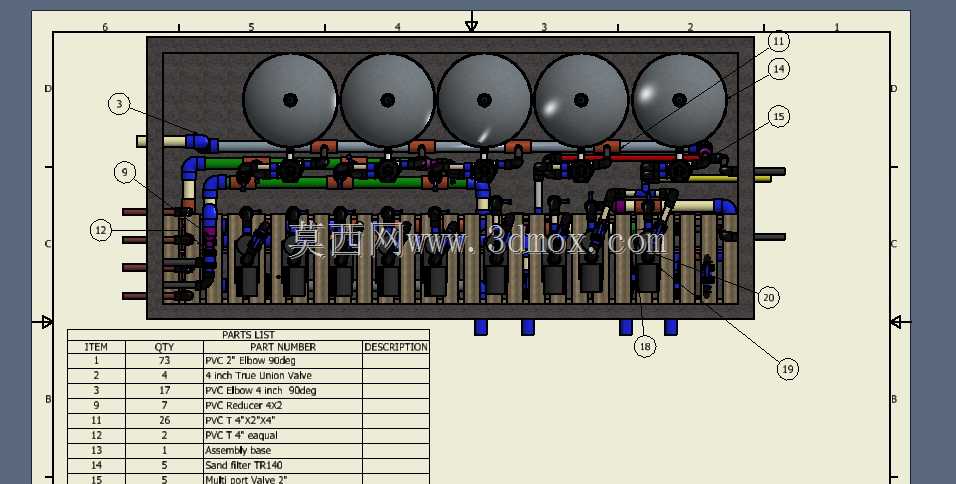956x484 pixels.
Task: Select balloon callout number 19
Action: tap(788, 369)
